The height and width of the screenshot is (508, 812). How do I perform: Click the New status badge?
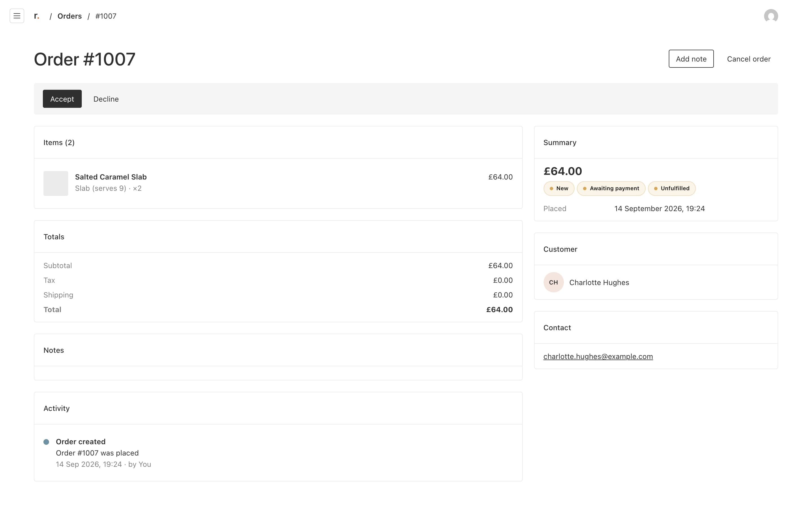(x=559, y=189)
